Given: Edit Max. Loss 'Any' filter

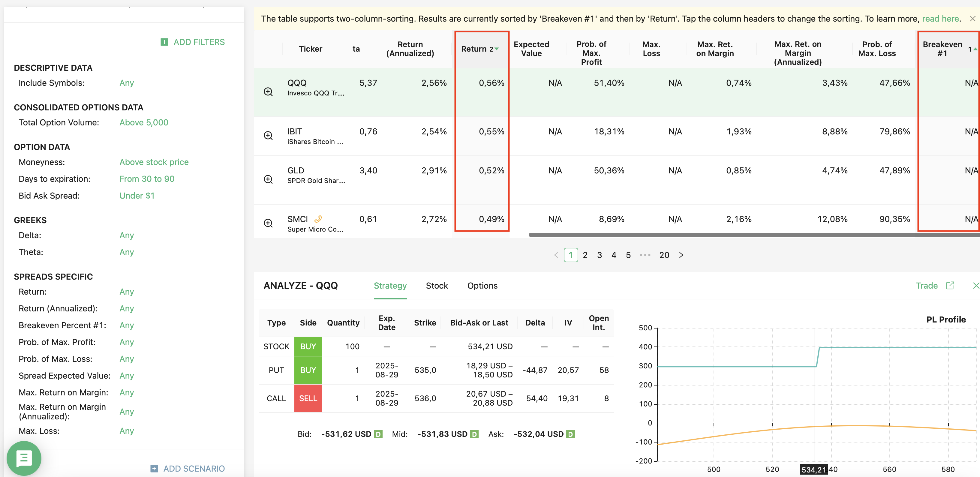Looking at the screenshot, I should click(x=127, y=431).
